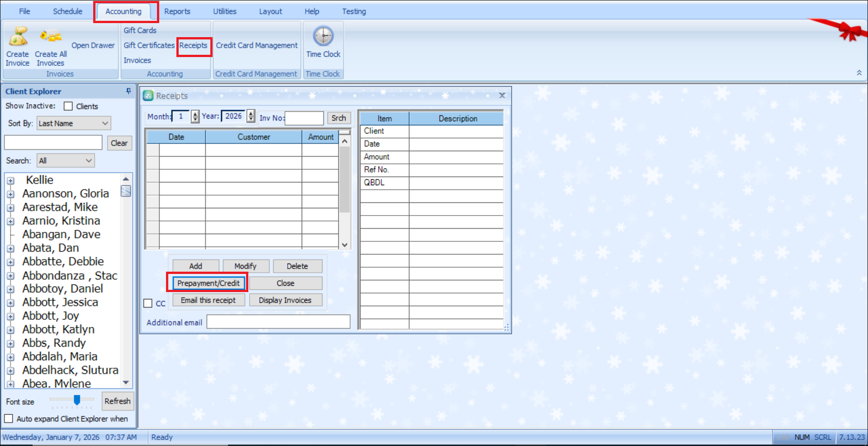868x446 pixels.
Task: Increase the Month stepper value
Action: (x=195, y=114)
